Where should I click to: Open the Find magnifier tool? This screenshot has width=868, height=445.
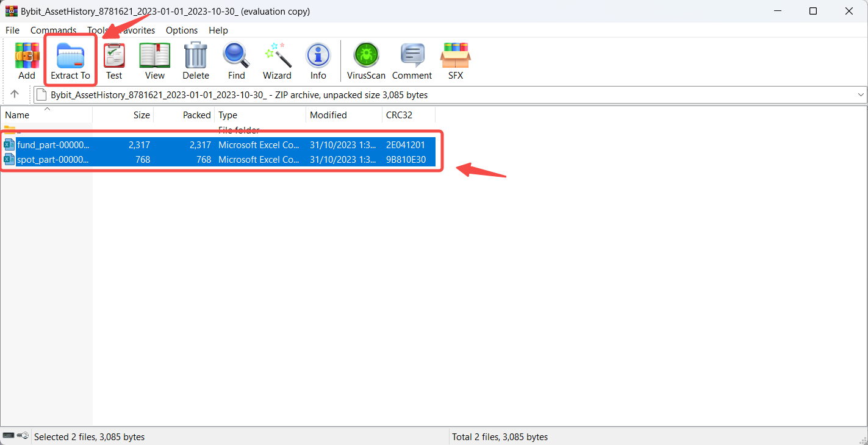click(x=236, y=61)
